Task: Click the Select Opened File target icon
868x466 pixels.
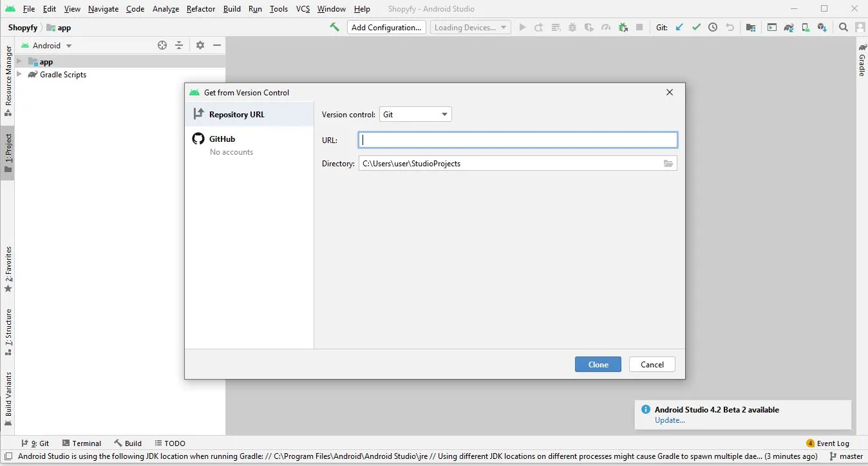Action: pyautogui.click(x=162, y=45)
